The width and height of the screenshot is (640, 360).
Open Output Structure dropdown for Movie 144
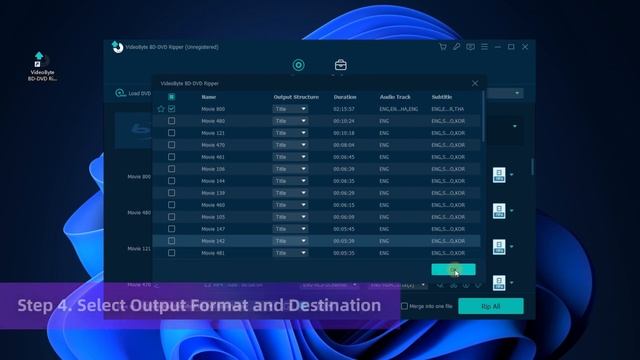(290, 181)
